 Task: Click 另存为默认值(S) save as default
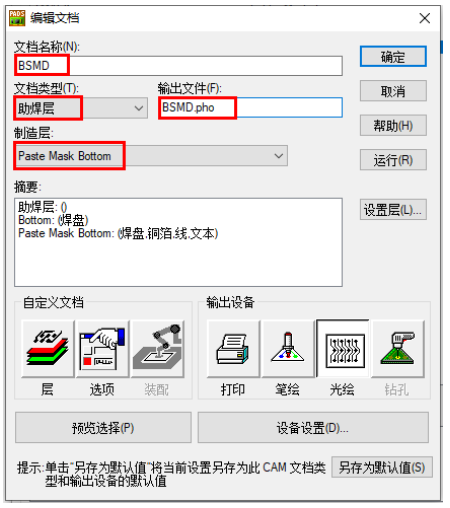(x=382, y=467)
